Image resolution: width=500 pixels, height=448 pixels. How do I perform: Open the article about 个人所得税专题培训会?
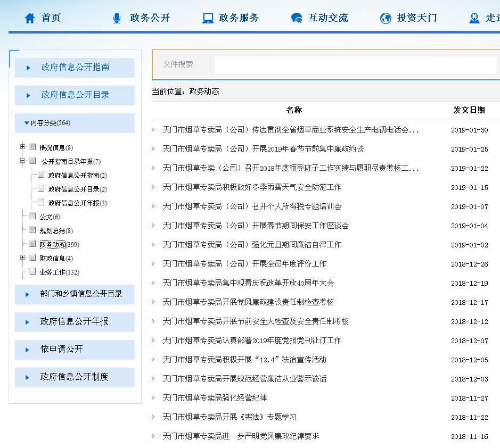252,206
